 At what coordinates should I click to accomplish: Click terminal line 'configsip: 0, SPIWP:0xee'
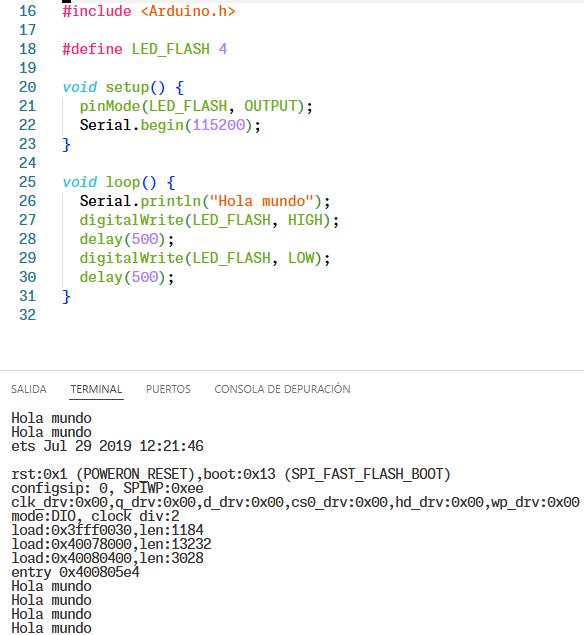pos(107,488)
